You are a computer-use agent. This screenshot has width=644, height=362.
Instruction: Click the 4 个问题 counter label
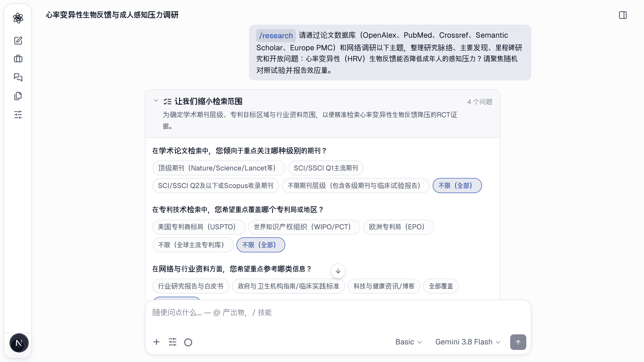coord(480,102)
